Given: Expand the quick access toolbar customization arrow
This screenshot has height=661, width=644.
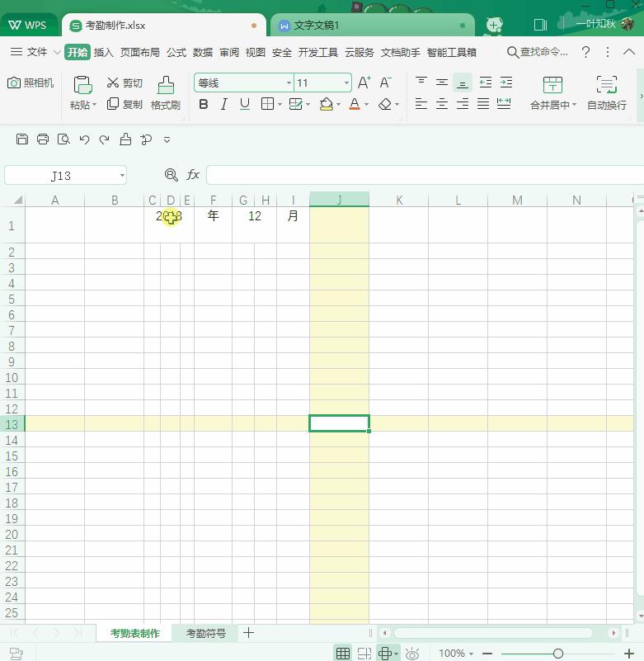Looking at the screenshot, I should 167,139.
